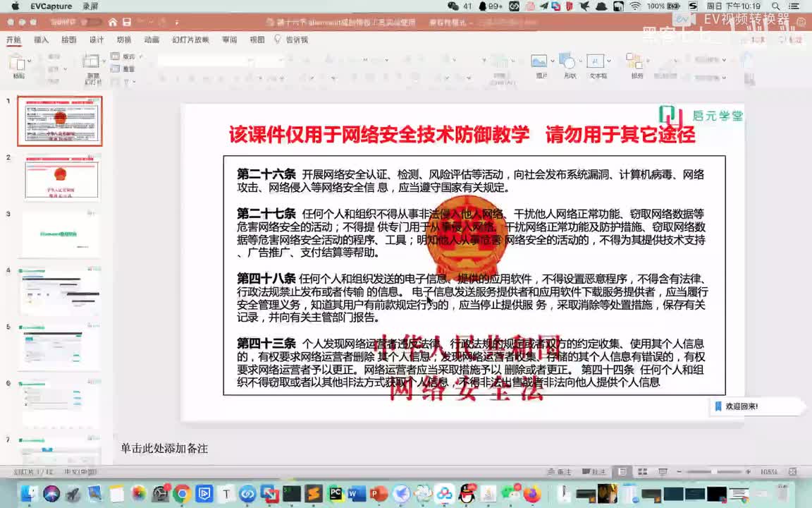Open the Home (开始) ribbon tab

pos(13,40)
